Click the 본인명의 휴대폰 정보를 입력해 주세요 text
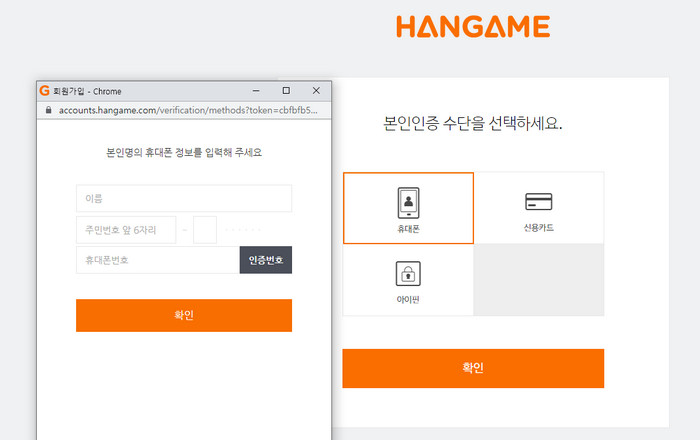Viewport: 700px width, 440px height. pyautogui.click(x=184, y=153)
